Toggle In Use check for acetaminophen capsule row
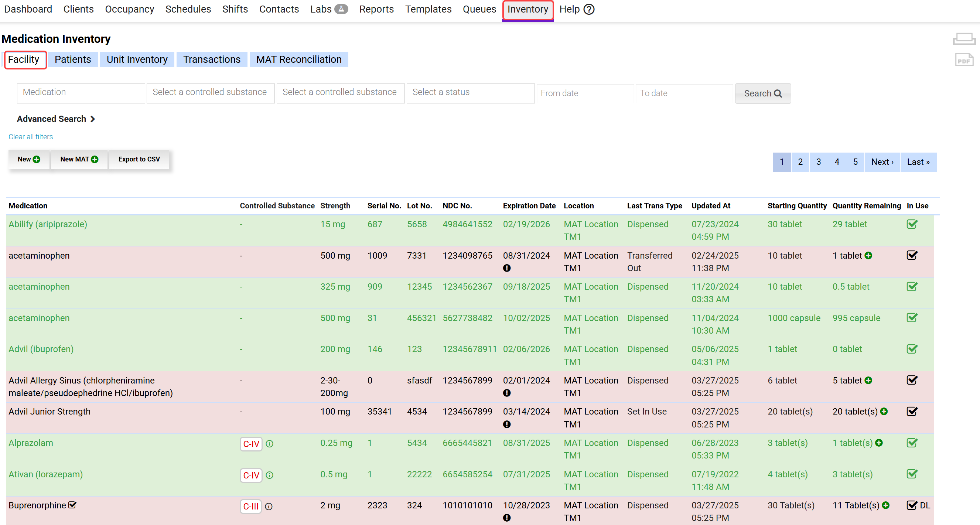This screenshot has height=525, width=980. click(912, 318)
